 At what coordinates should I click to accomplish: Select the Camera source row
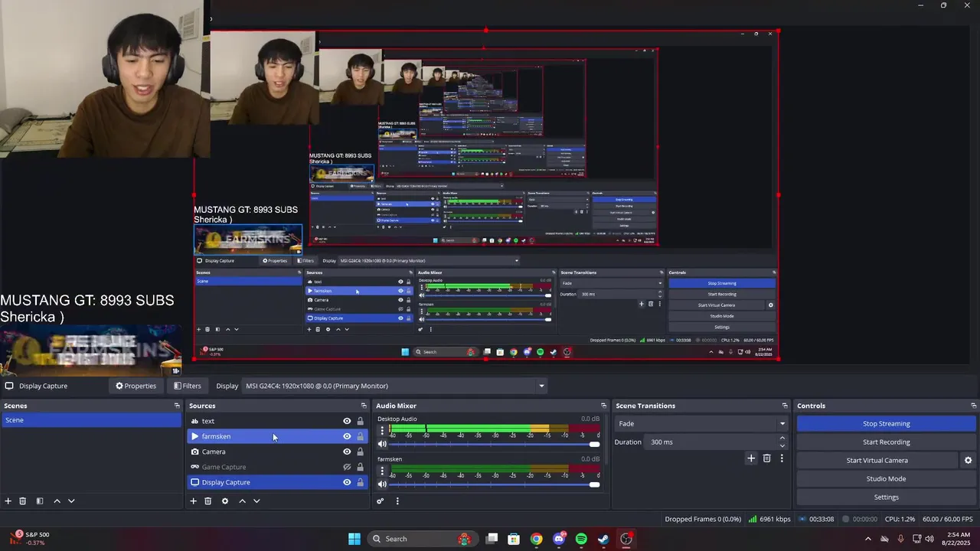[x=278, y=452]
